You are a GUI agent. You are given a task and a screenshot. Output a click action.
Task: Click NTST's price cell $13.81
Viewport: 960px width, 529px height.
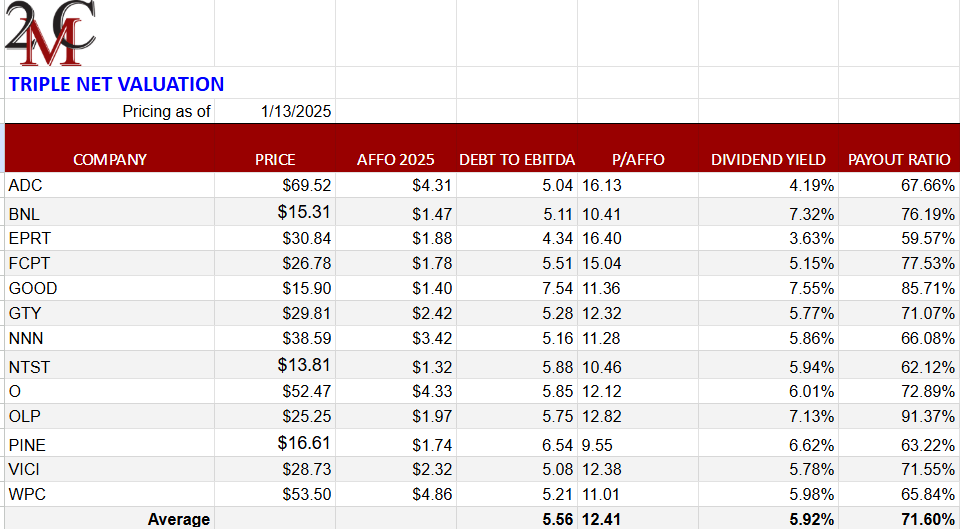[304, 365]
